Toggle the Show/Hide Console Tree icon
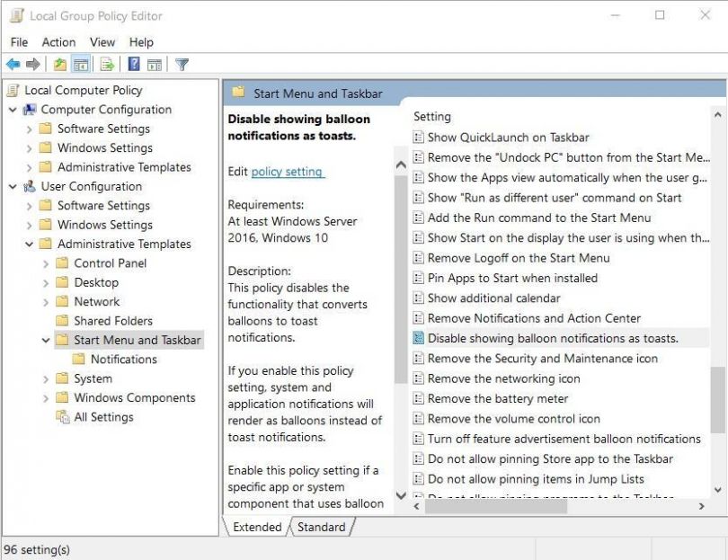 coord(81,64)
